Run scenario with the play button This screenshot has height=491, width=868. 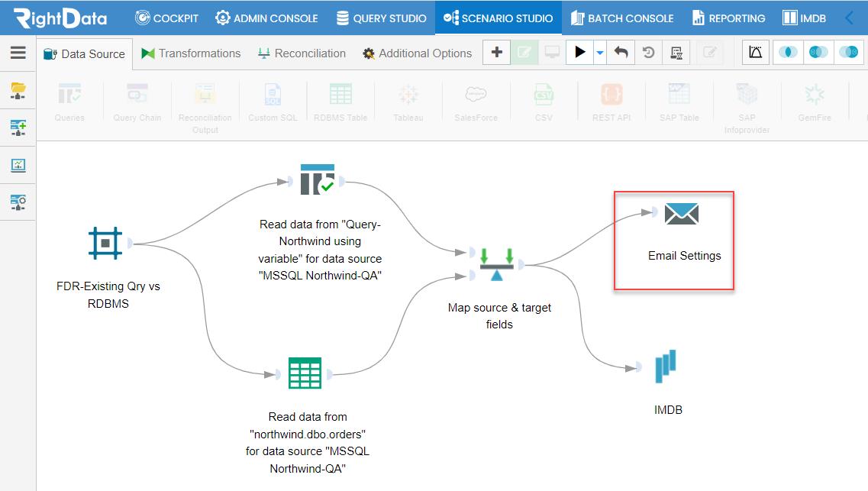579,53
